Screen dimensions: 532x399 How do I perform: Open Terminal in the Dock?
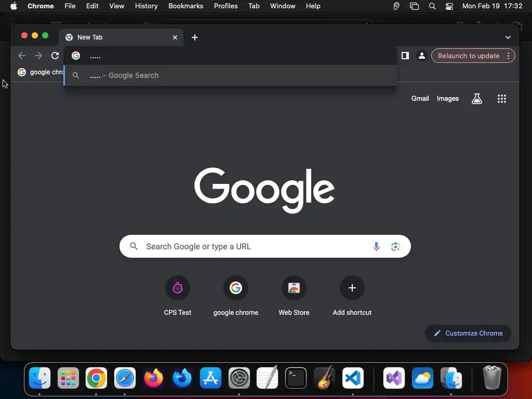(296, 378)
